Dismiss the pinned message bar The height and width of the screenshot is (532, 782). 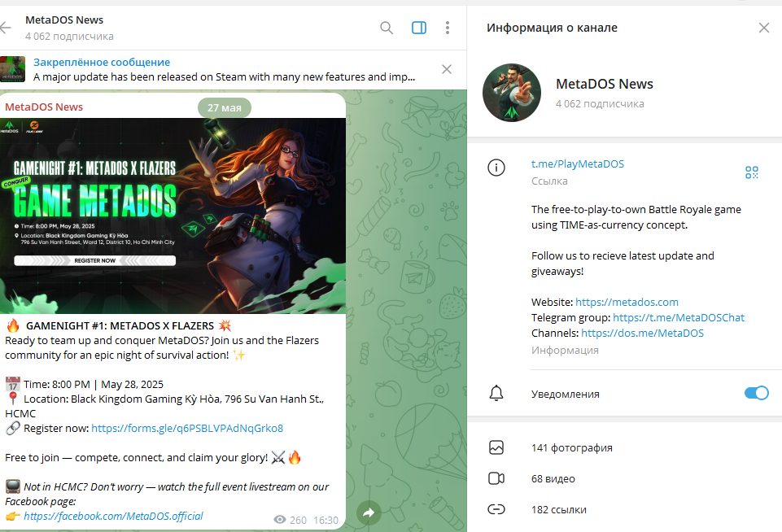[447, 69]
